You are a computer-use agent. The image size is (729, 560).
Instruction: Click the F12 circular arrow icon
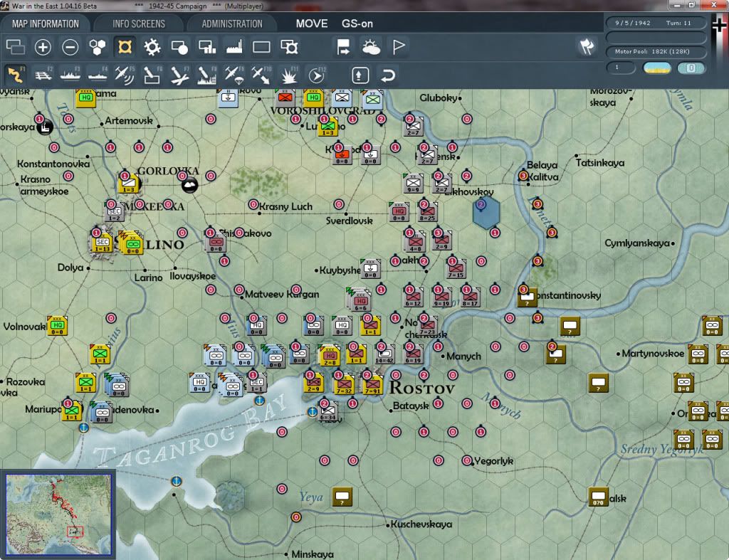(316, 75)
